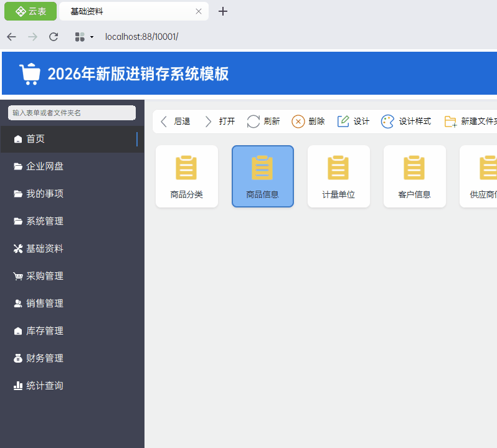Image resolution: width=497 pixels, height=448 pixels.
Task: Click the 刷新 refresh toolbar button
Action: [x=263, y=122]
